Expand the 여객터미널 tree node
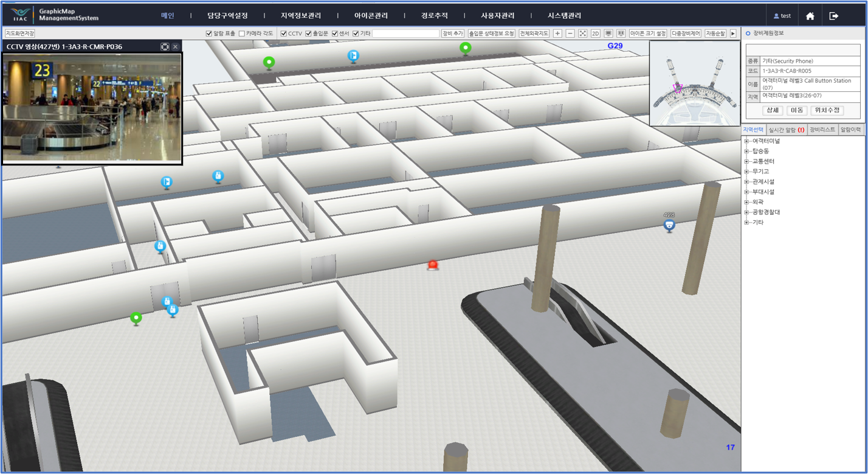Screen dimensions: 868x474 click(746, 141)
